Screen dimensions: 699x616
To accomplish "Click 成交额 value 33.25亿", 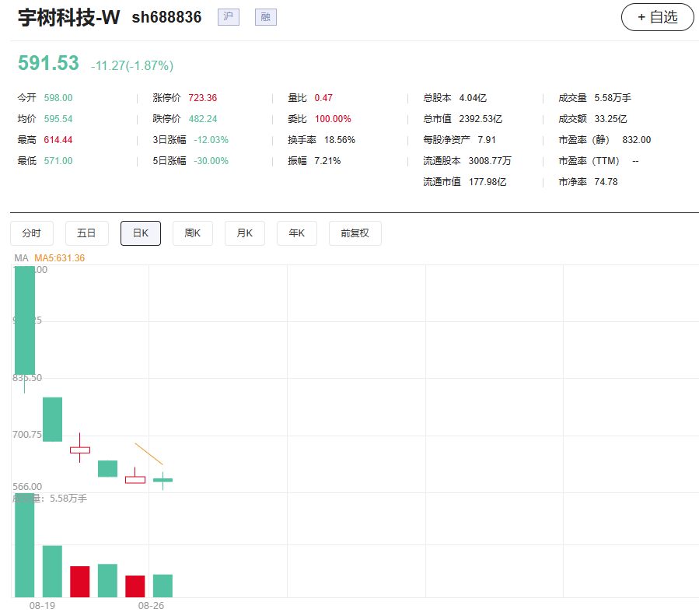I will (x=610, y=119).
